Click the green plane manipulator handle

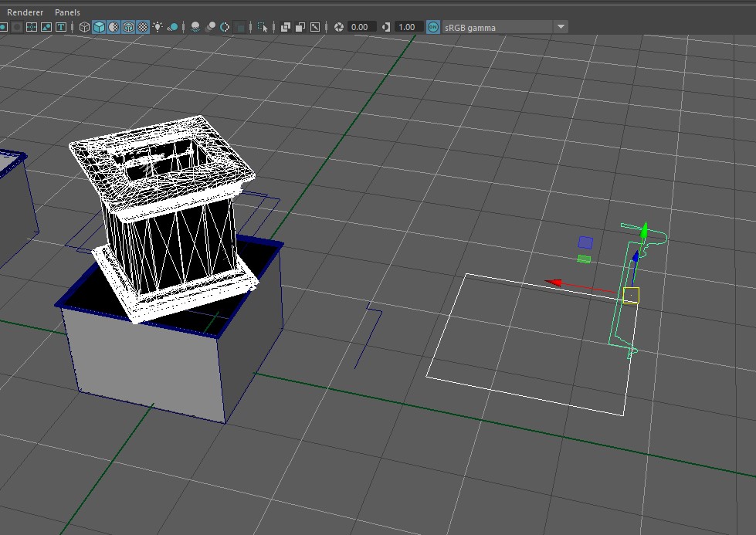[584, 259]
